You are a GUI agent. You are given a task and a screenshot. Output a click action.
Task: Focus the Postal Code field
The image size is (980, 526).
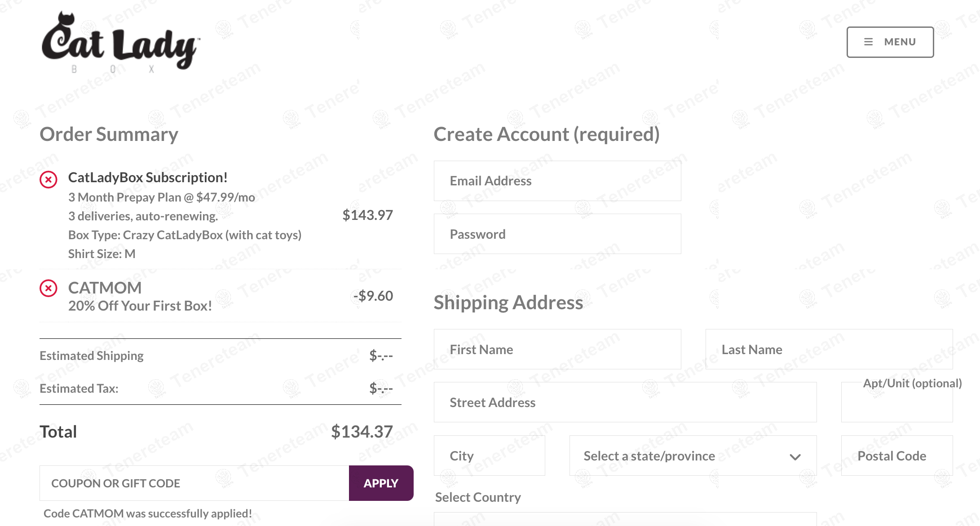[x=896, y=456]
